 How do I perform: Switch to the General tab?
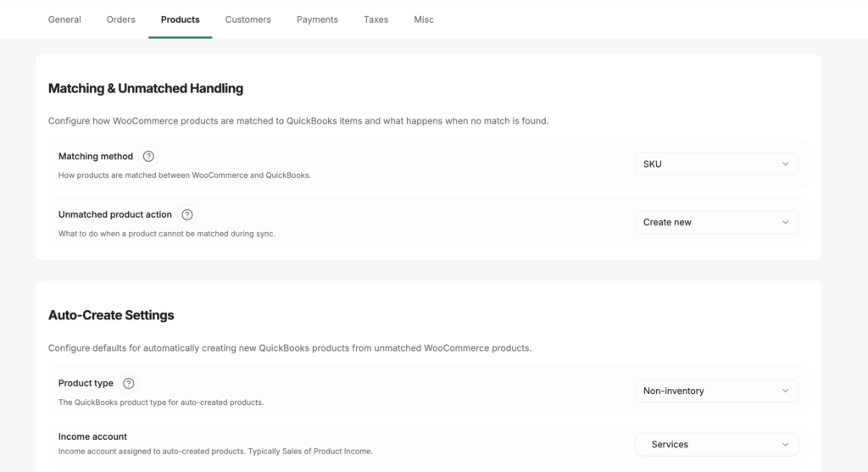[x=64, y=19]
